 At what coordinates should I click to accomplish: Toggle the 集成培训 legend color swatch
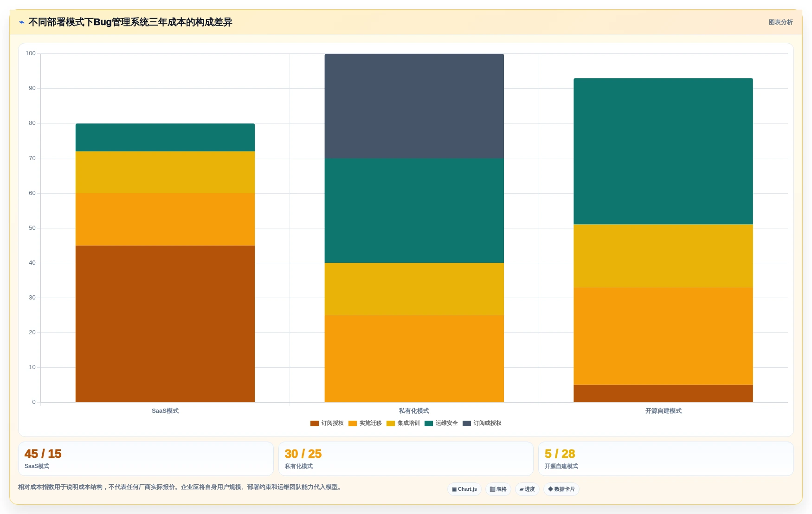tap(390, 423)
